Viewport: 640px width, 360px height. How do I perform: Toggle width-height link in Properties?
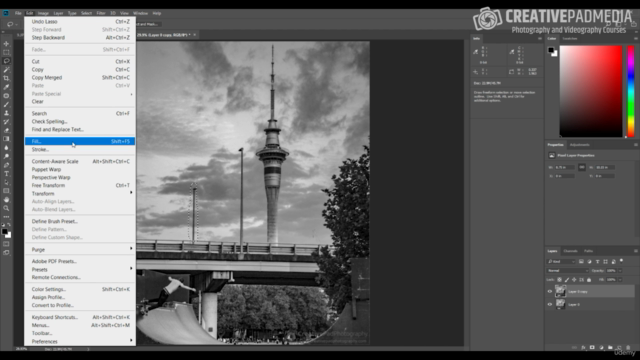point(582,167)
